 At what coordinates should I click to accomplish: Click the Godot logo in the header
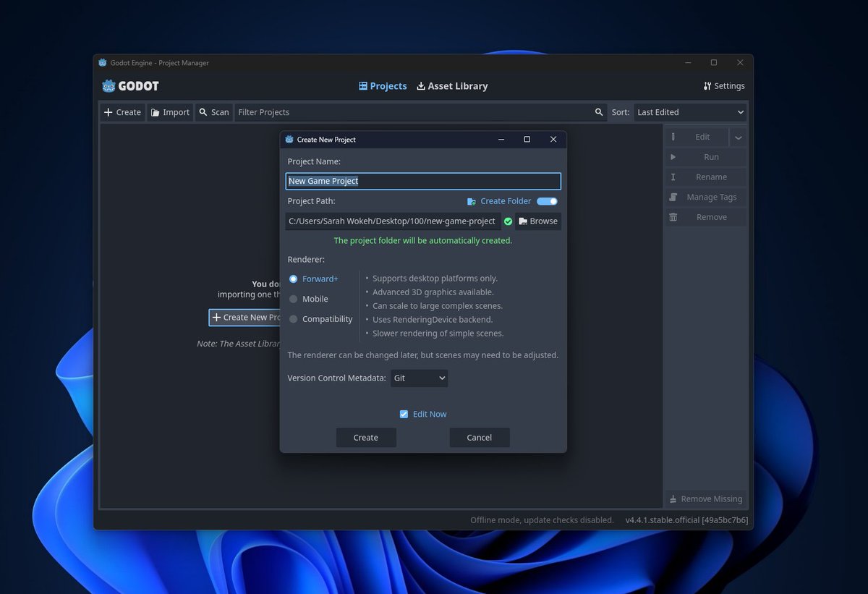click(x=130, y=86)
